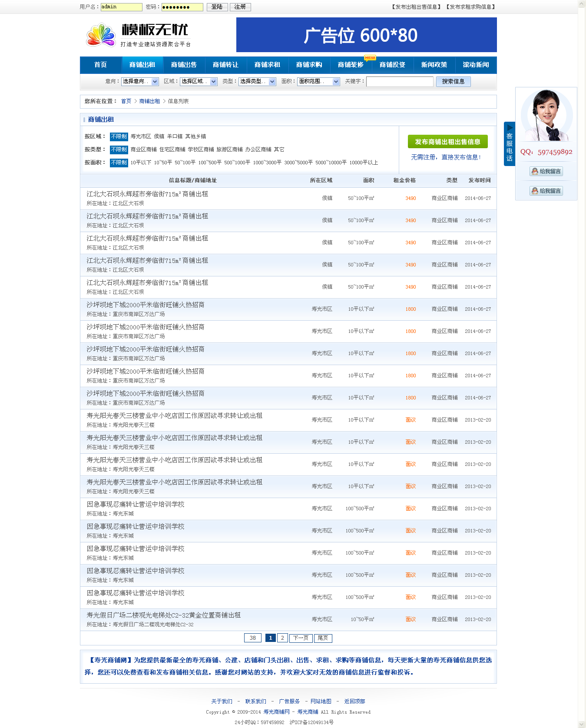Image resolution: width=586 pixels, height=728 pixels.
Task: Open the 选择类型 dropdown
Action: (x=257, y=81)
